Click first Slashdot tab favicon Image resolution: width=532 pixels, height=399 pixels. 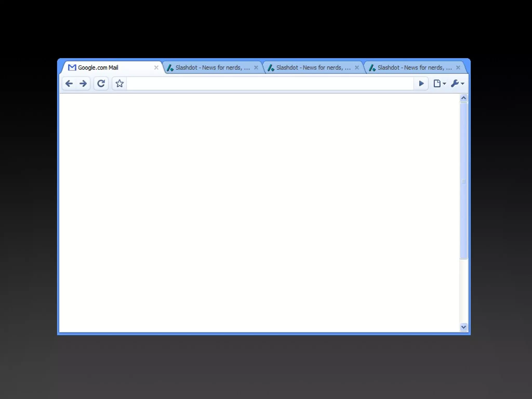[x=170, y=68]
